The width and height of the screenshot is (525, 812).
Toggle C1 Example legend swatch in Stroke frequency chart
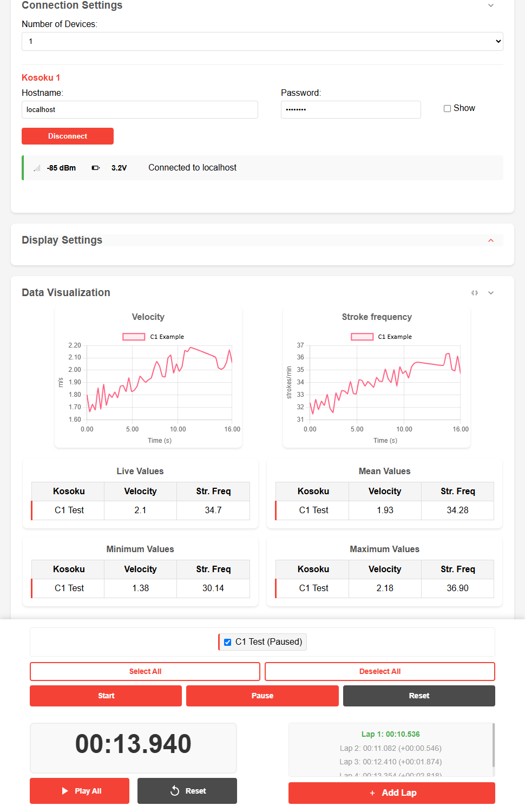(362, 337)
